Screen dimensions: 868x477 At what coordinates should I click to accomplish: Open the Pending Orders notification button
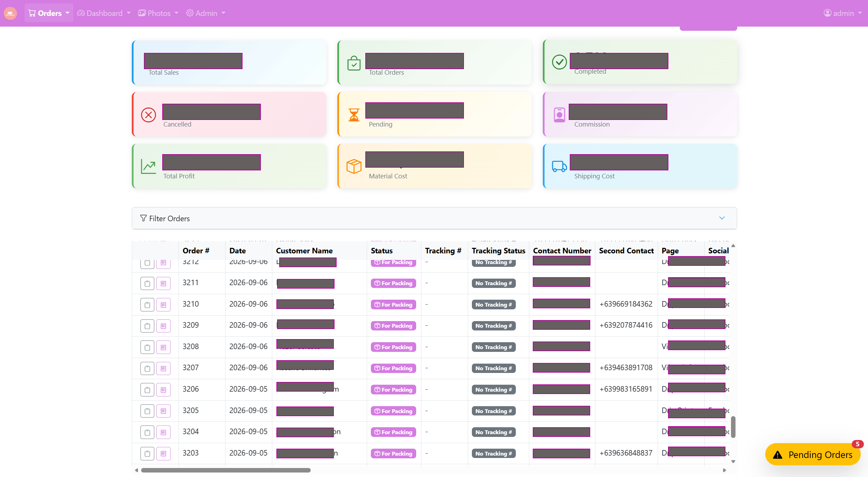point(813,455)
